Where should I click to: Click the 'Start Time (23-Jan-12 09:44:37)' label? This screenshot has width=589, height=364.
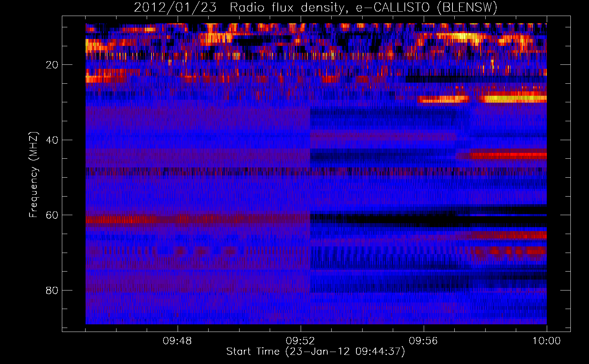(x=316, y=352)
